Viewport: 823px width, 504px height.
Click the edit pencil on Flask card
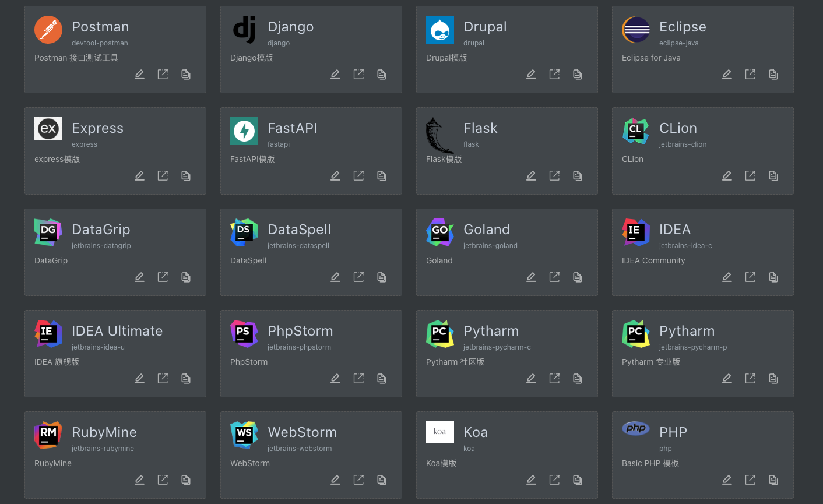(531, 176)
